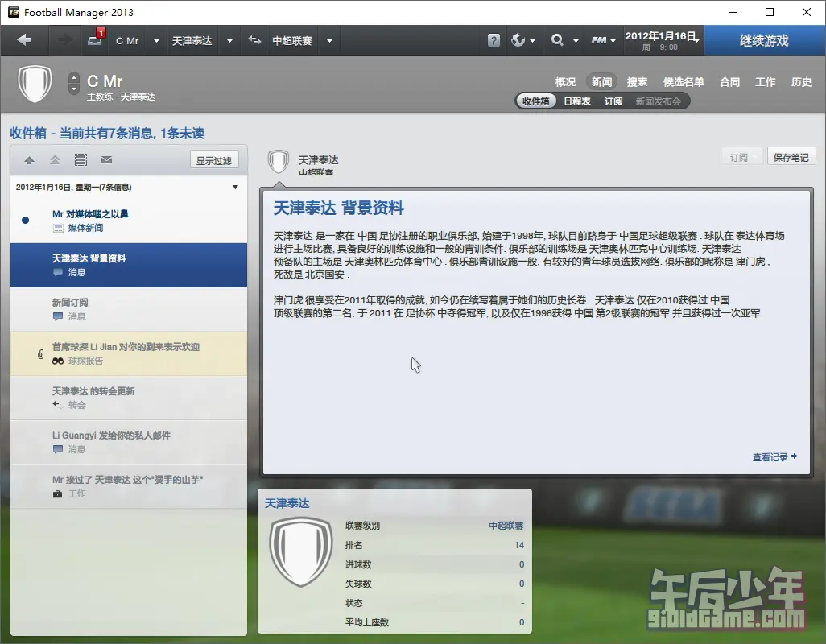Open the 中超联赛 dropdown arrow
The image size is (826, 644).
click(329, 41)
